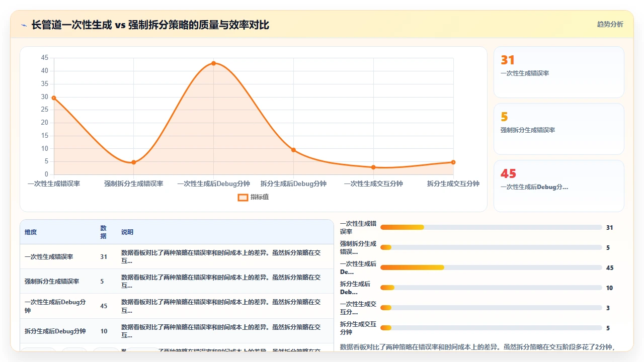Click the y-axis tick value 40

coord(45,71)
